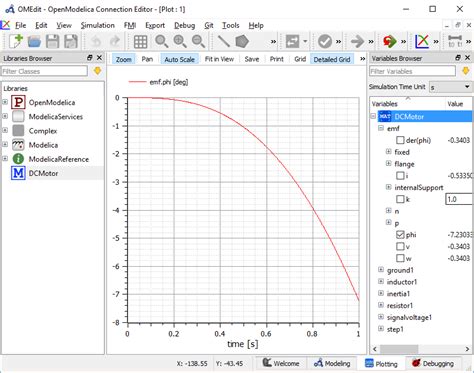The width and height of the screenshot is (474, 373).
Task: Toggle the grid lines toolbar icon
Action: [140, 42]
